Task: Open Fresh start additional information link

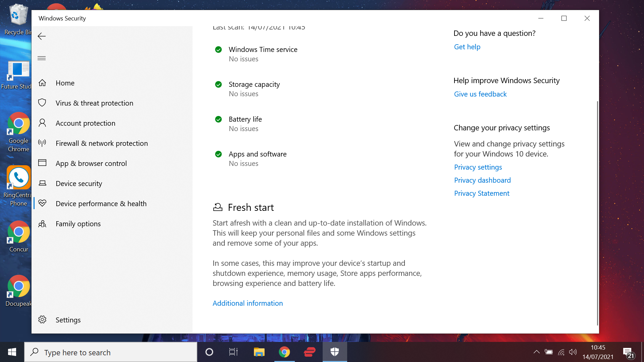Action: (x=247, y=303)
